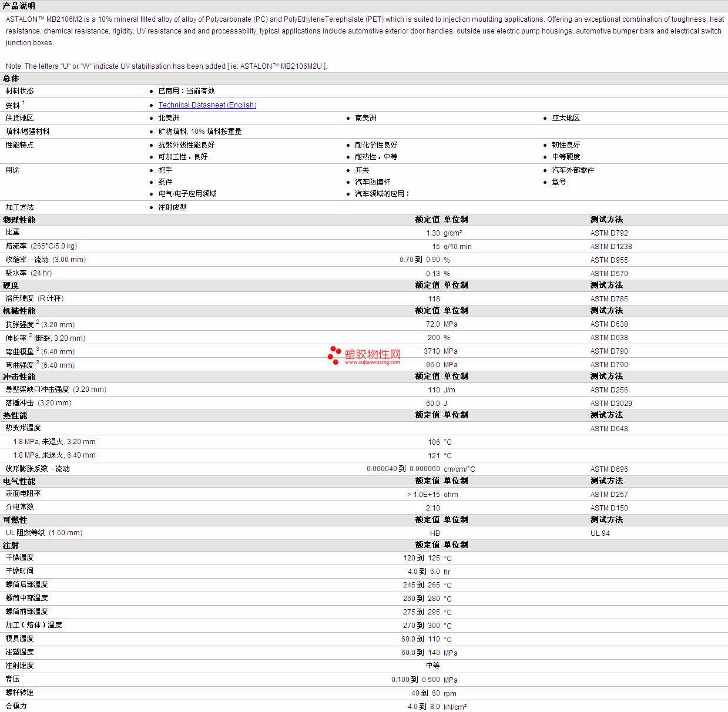Click the 中等硬度 feature
The image size is (728, 712).
click(x=566, y=157)
